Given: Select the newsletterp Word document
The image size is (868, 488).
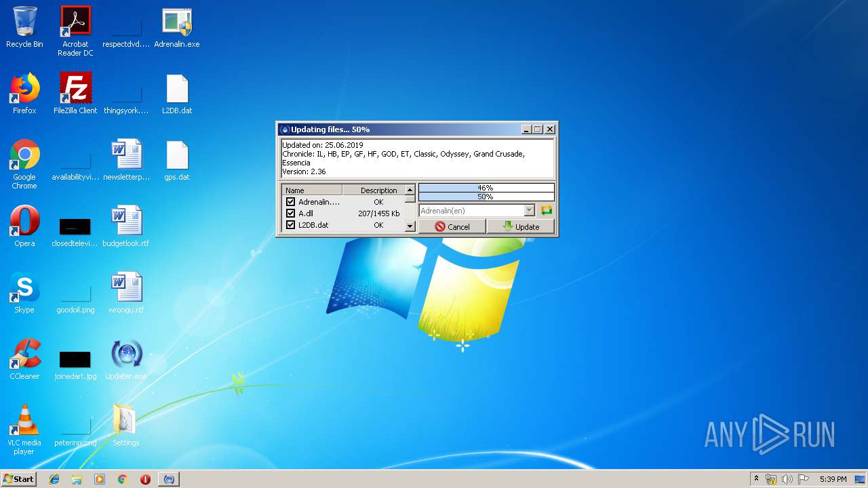Looking at the screenshot, I should pos(126,161).
